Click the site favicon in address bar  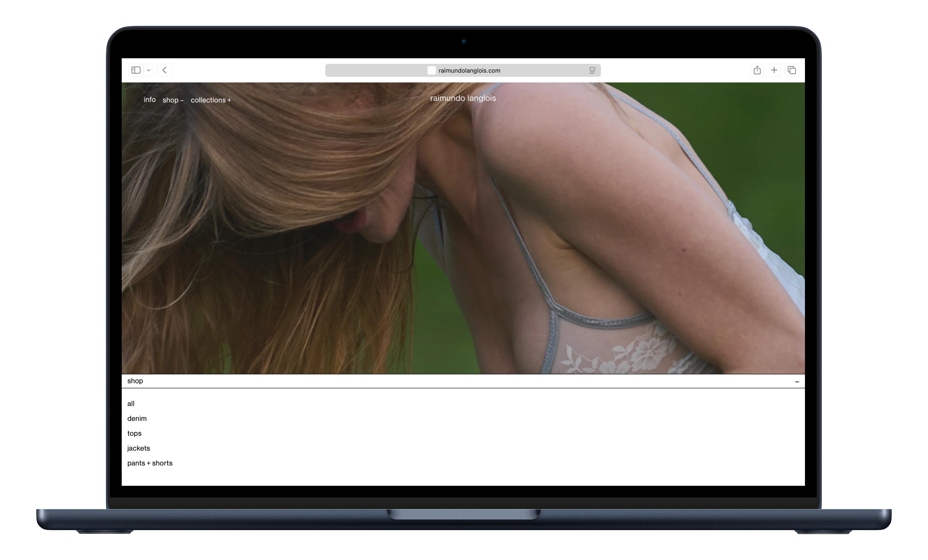(x=432, y=70)
